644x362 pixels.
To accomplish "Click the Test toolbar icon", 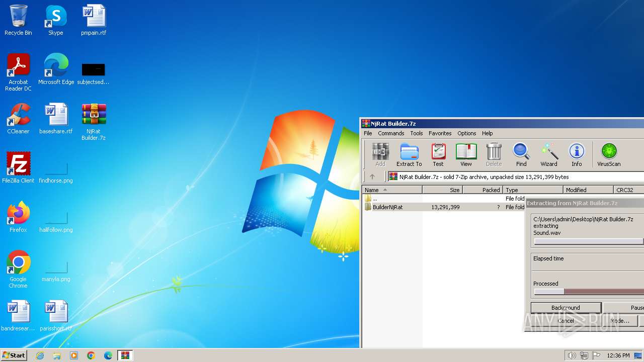I will [438, 154].
